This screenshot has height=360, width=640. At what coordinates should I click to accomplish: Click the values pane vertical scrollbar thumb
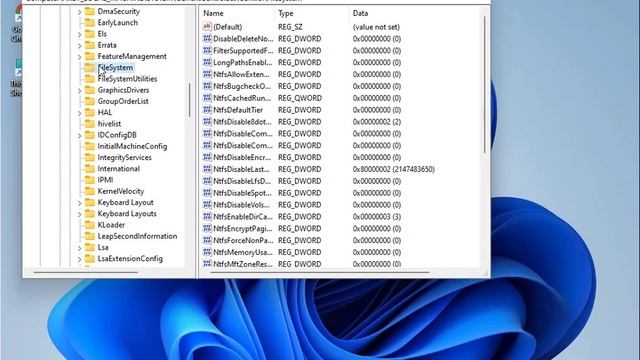(x=484, y=85)
